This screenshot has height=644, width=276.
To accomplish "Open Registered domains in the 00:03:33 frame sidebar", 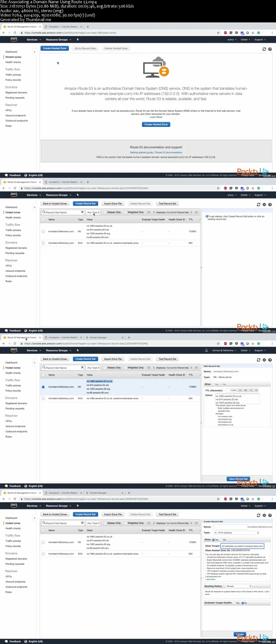I will [16, 403].
